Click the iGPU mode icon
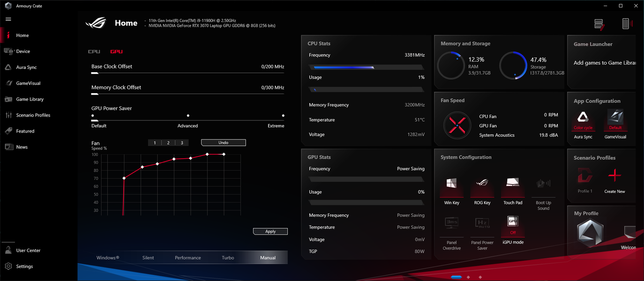This screenshot has height=281, width=644. coord(512,222)
